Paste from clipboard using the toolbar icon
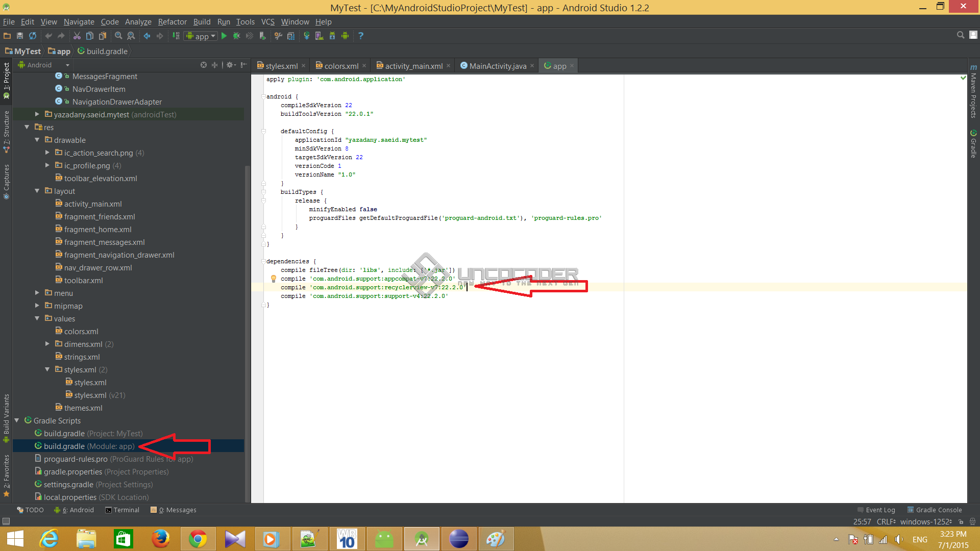The height and width of the screenshot is (551, 980). tap(103, 36)
